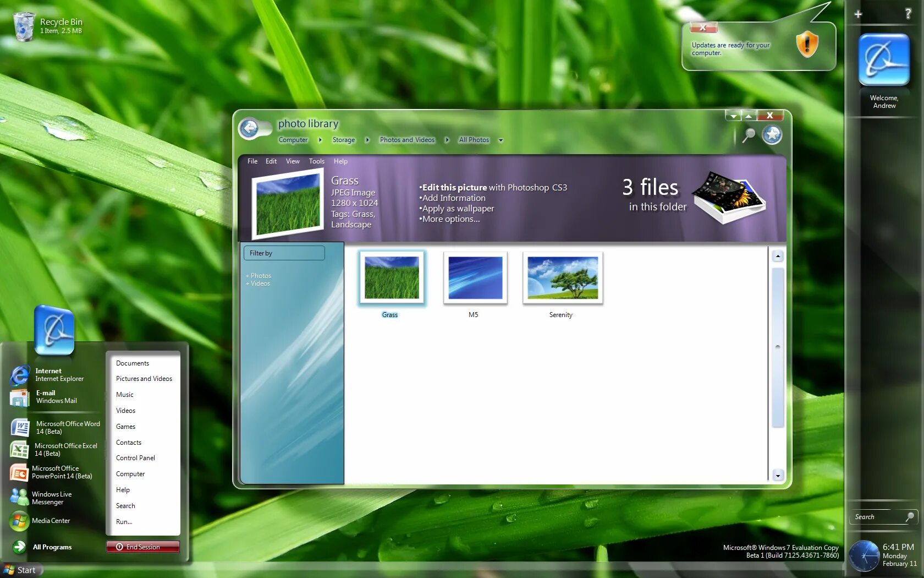The width and height of the screenshot is (924, 578).
Task: Dismiss the updates notification balloon
Action: click(703, 27)
